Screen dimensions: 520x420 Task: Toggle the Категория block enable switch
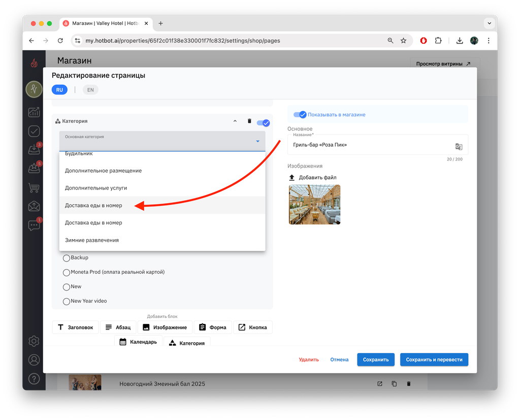[264, 123]
